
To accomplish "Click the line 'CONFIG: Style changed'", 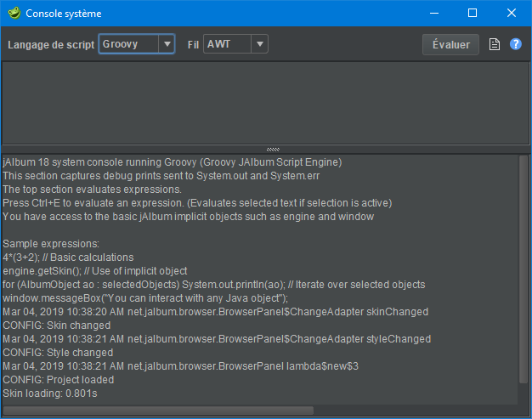I will coord(58,353).
